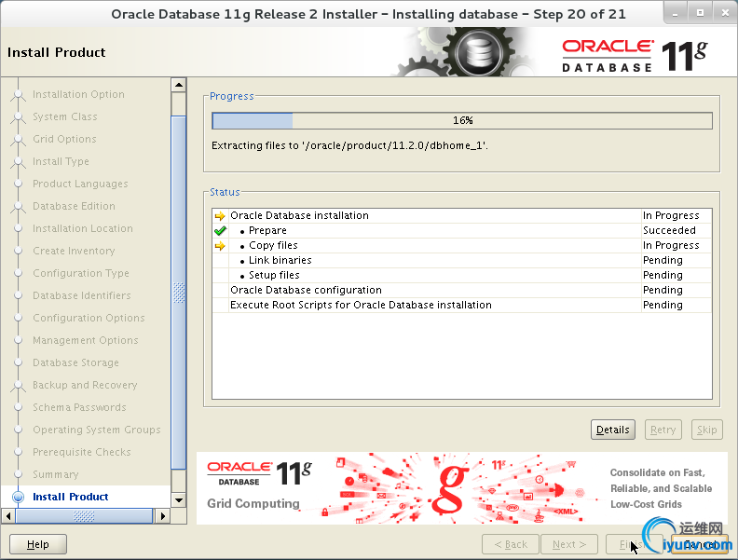Viewport: 738px width, 560px height.
Task: Select the Install Type step
Action: tap(61, 161)
